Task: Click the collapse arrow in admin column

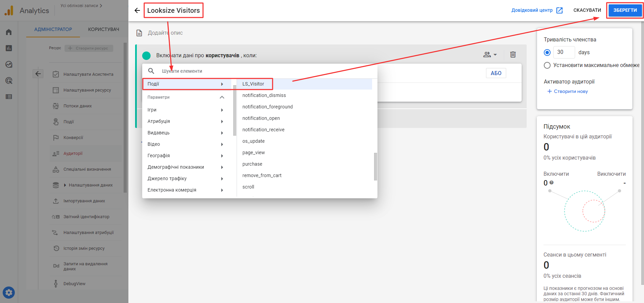Action: (x=38, y=74)
